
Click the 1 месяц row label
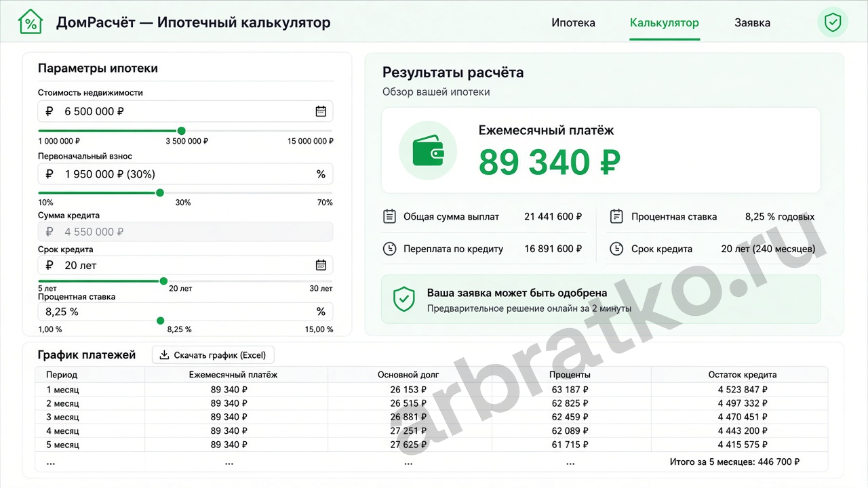62,390
